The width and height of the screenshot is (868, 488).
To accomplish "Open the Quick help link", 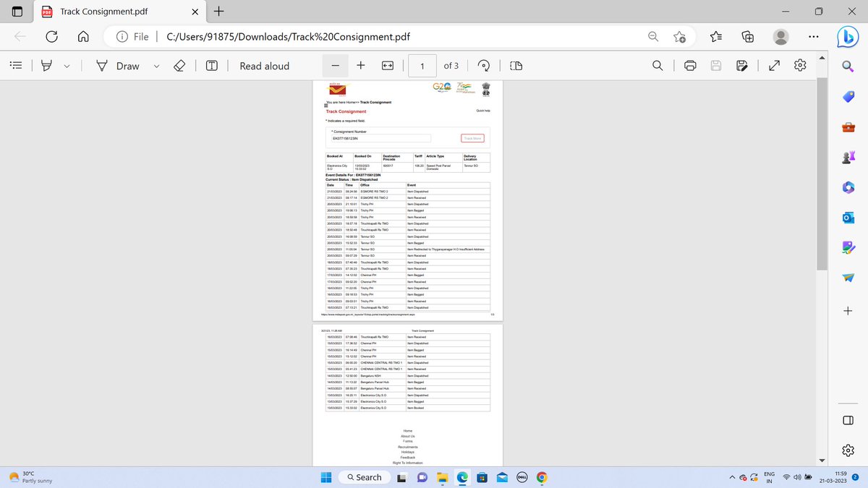I will pyautogui.click(x=483, y=111).
